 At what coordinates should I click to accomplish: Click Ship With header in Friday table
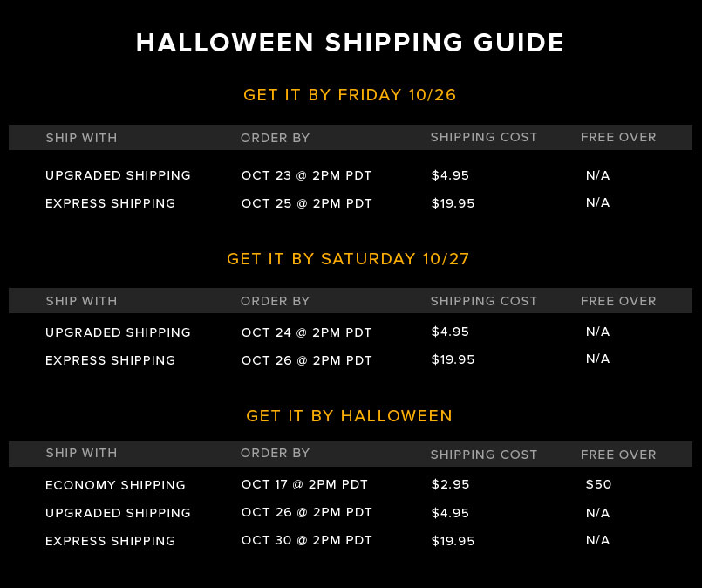point(81,138)
